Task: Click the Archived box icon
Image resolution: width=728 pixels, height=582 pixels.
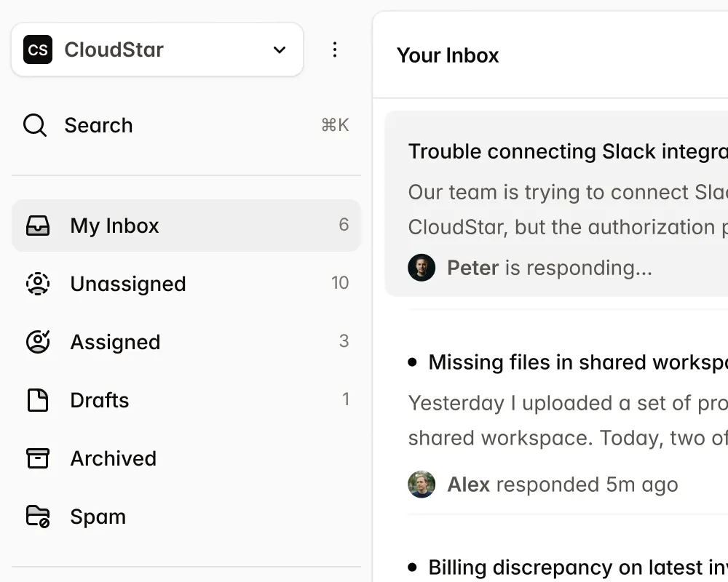Action: tap(38, 458)
